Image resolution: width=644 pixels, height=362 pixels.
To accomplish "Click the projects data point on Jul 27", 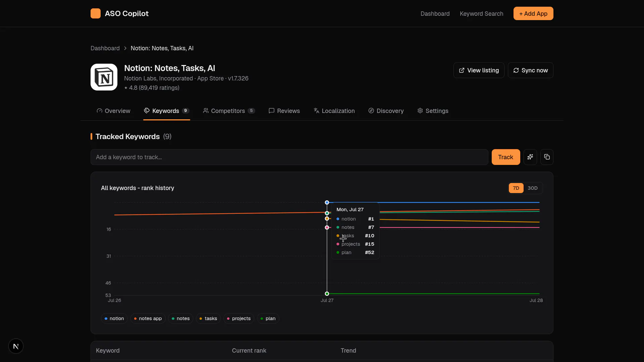I will (x=327, y=228).
